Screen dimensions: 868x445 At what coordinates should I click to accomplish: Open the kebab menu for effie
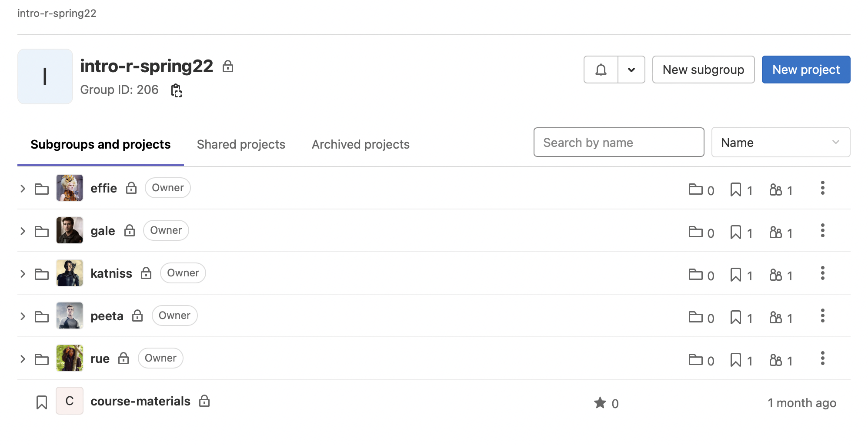(822, 188)
